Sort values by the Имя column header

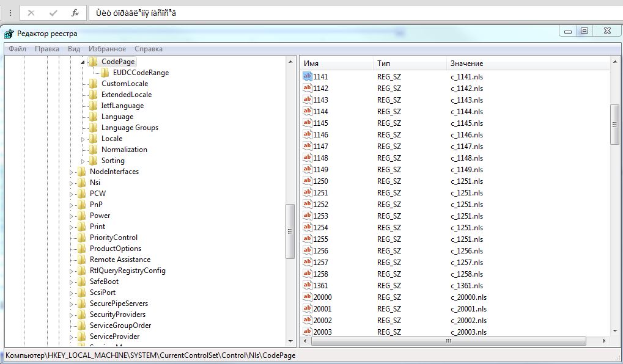(x=336, y=64)
